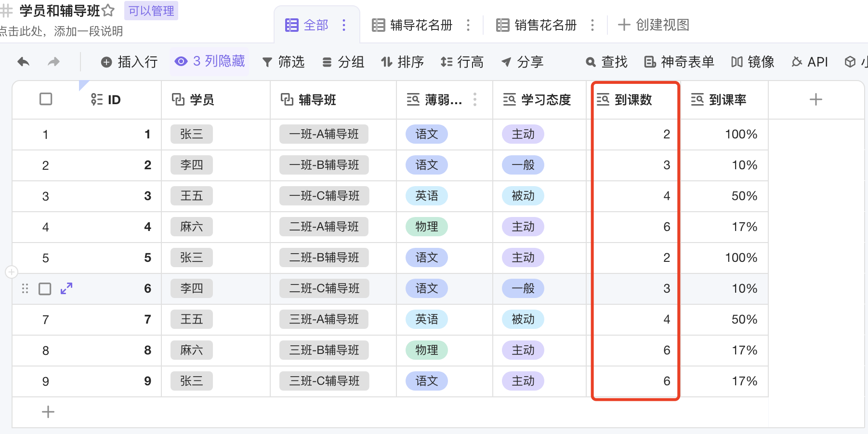
Task: Click the undo arrow icon
Action: [x=23, y=62]
